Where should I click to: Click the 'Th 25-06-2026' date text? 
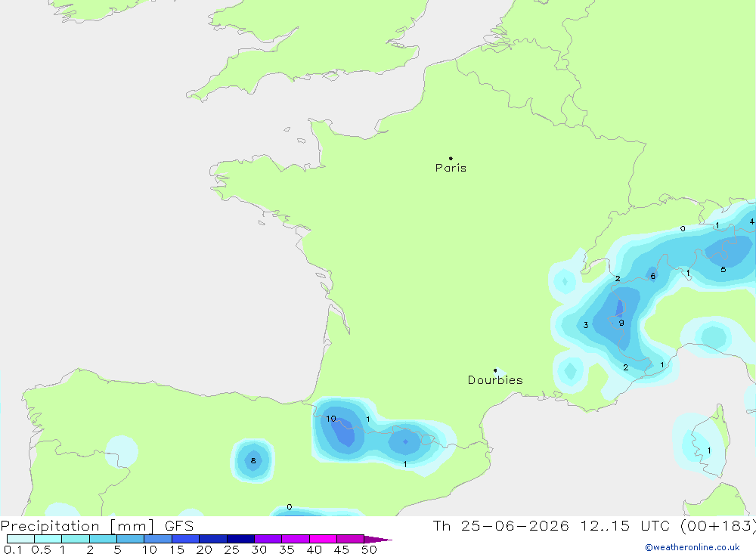tap(500, 526)
